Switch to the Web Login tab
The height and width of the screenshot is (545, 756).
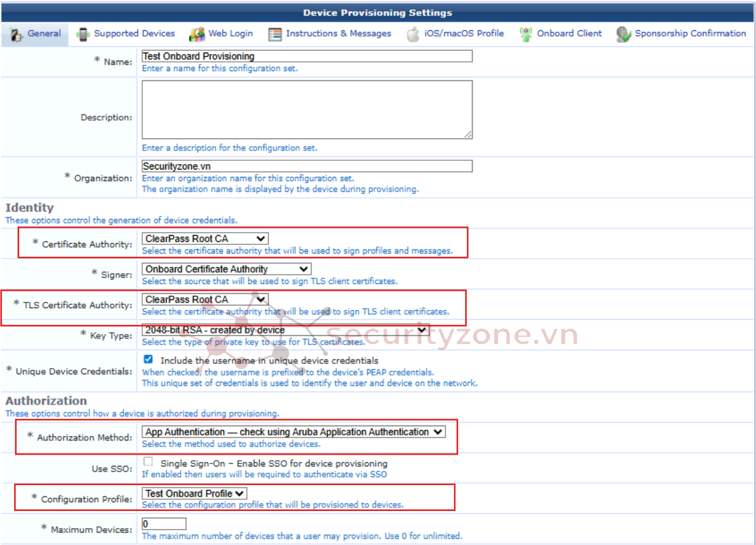point(230,33)
